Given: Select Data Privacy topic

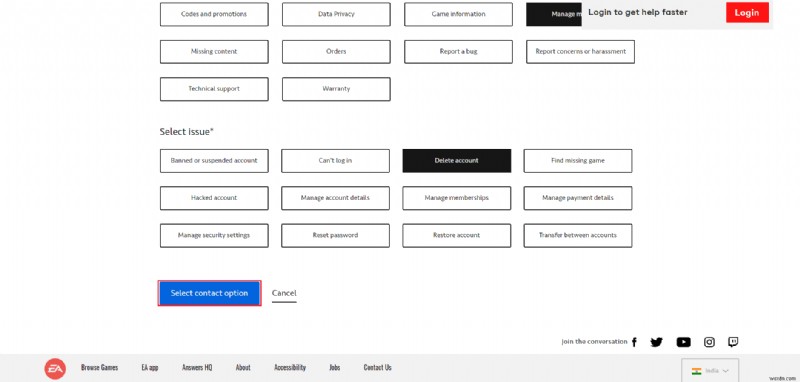Looking at the screenshot, I should [336, 14].
